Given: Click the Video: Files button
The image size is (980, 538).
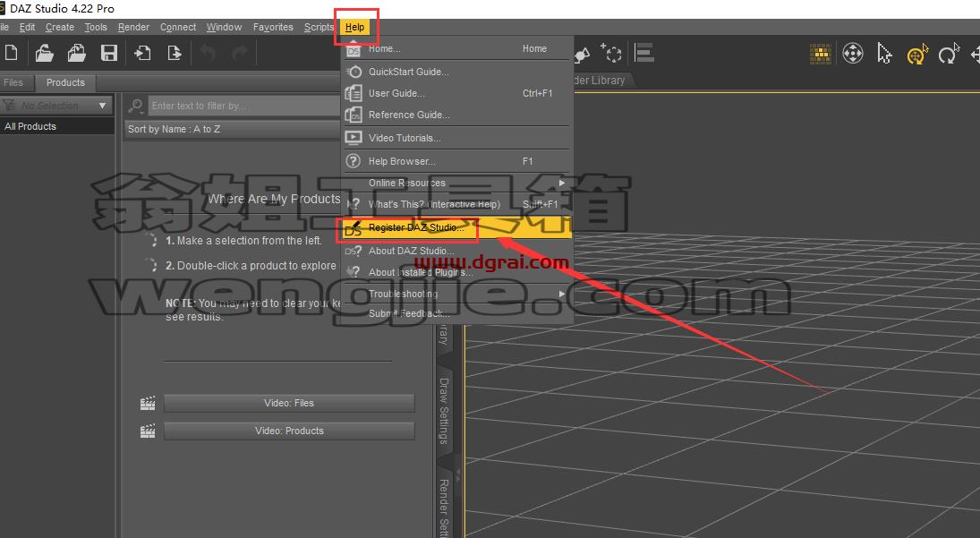Looking at the screenshot, I should click(289, 403).
